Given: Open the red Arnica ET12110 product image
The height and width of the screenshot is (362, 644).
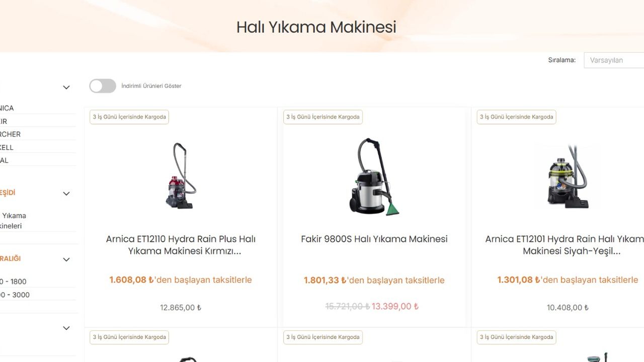Looking at the screenshot, I should (181, 175).
